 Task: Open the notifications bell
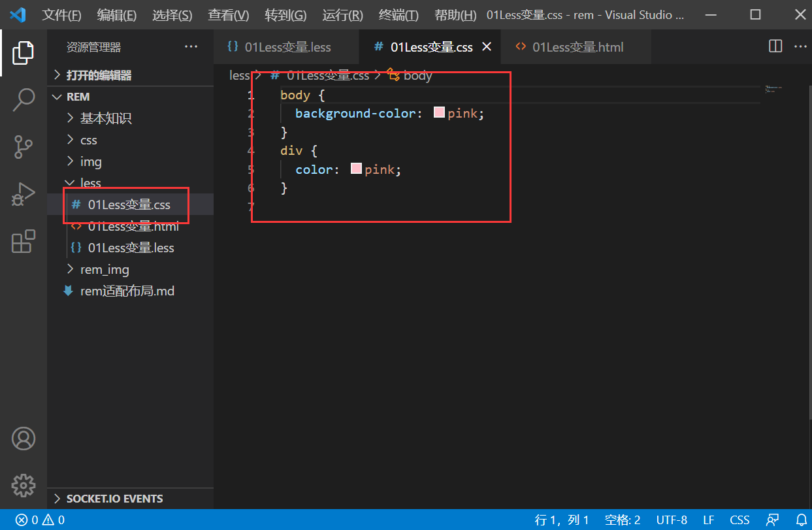[x=802, y=520]
